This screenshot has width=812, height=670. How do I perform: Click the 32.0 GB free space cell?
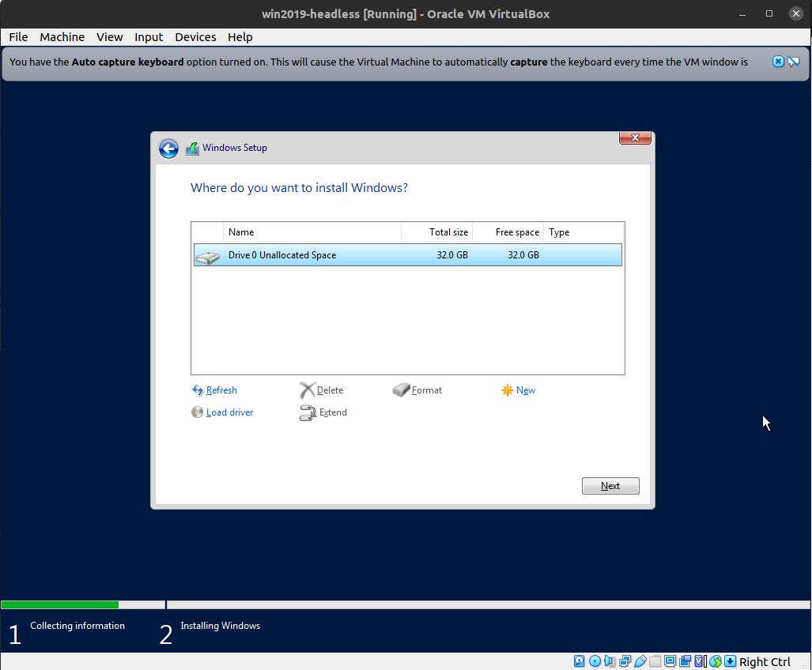[x=523, y=255]
